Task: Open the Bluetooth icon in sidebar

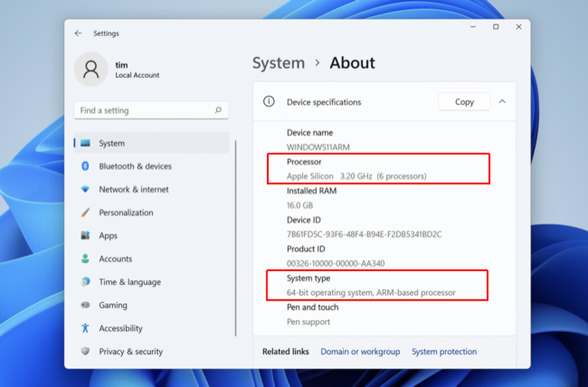Action: click(x=85, y=166)
